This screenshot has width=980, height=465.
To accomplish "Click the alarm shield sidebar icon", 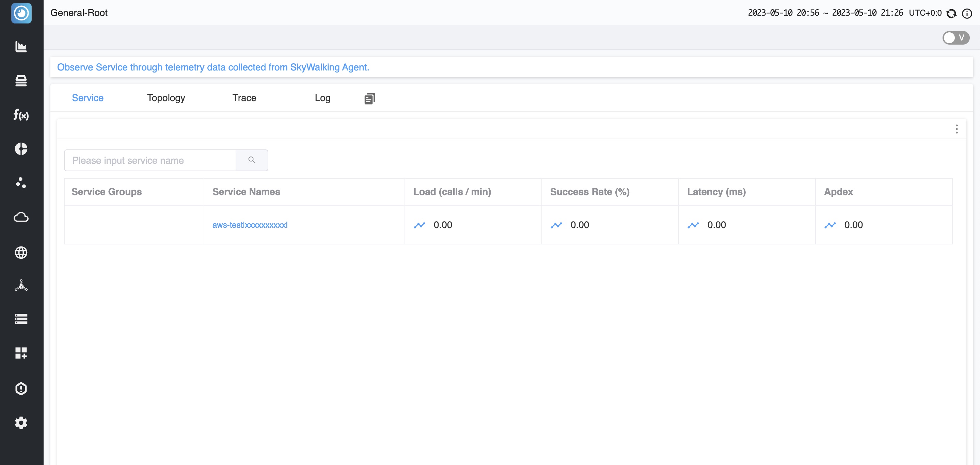I will tap(21, 388).
